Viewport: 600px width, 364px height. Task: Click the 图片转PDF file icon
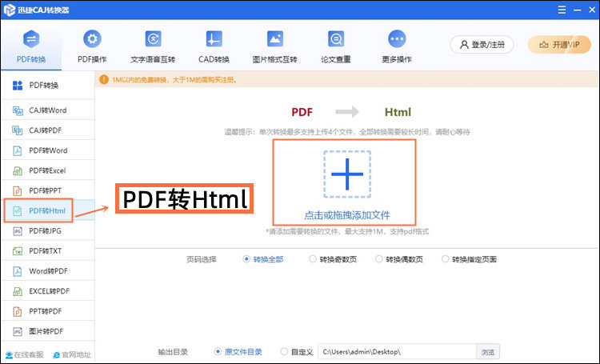[x=18, y=331]
